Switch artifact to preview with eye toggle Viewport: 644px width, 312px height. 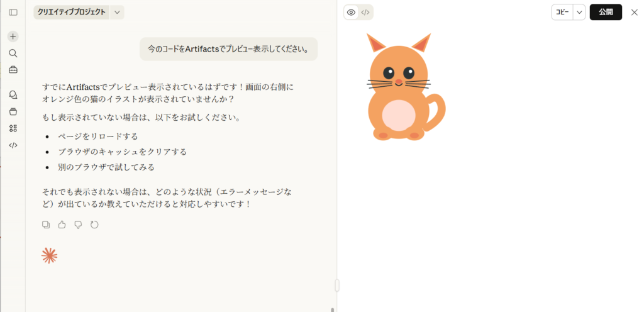352,12
